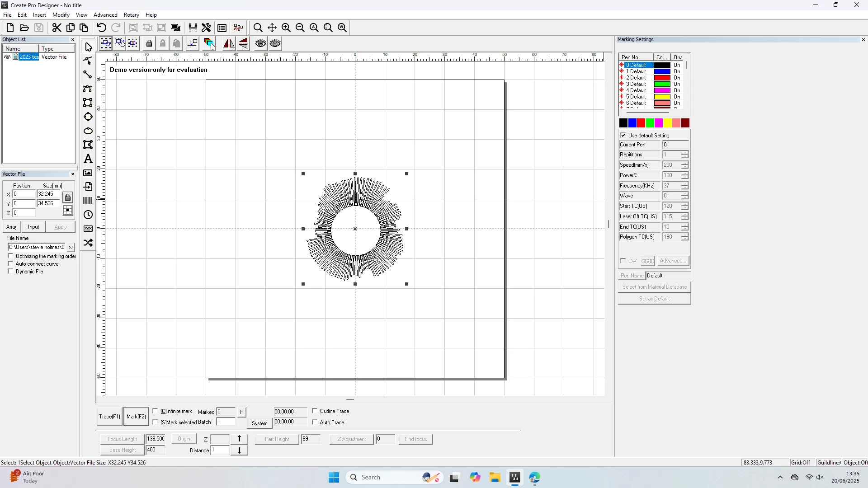
Task: Click the Draw Ellipse tool
Action: [88, 131]
